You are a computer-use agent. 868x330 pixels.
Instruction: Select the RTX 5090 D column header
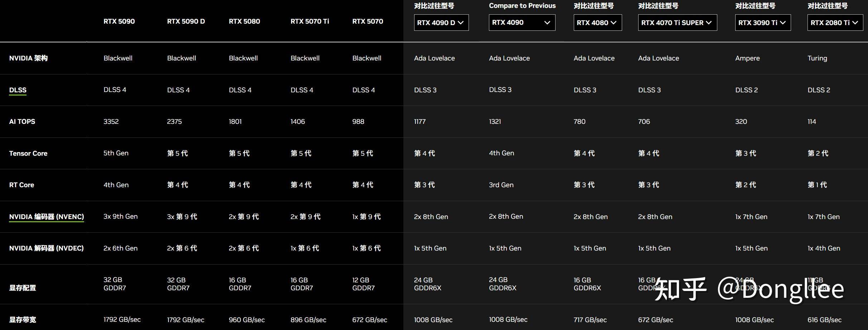click(186, 21)
